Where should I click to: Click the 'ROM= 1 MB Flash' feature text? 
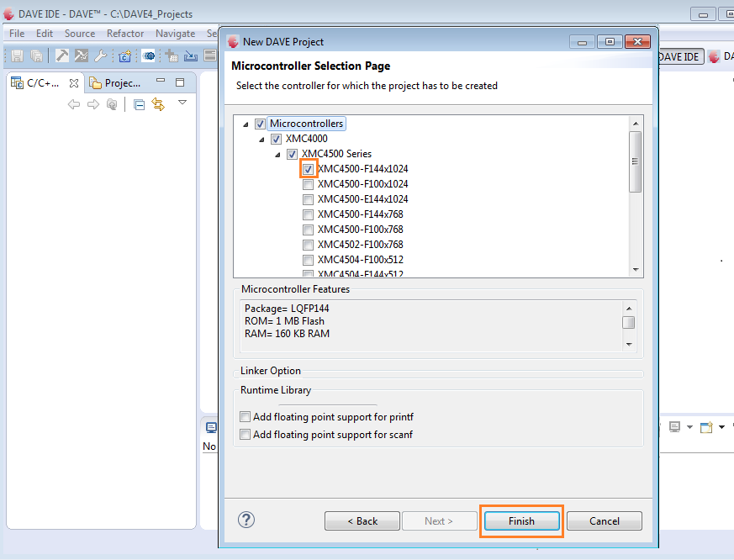284,321
